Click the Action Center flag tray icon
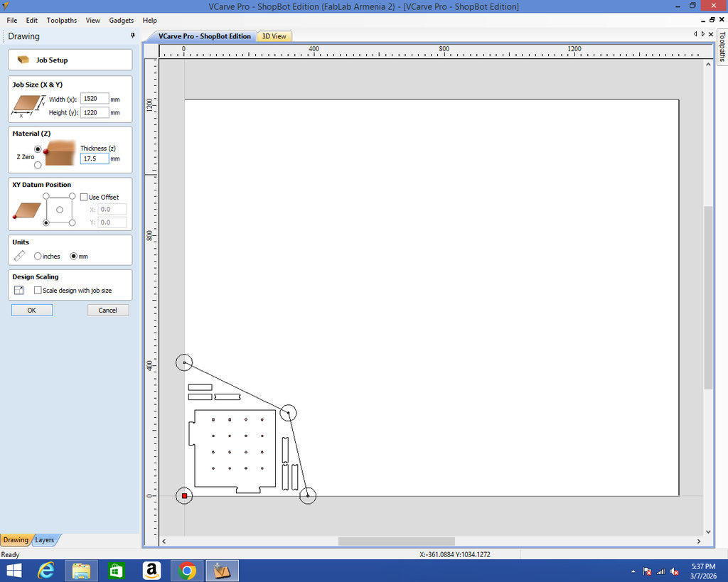Viewport: 728px width, 582px height. pyautogui.click(x=647, y=571)
